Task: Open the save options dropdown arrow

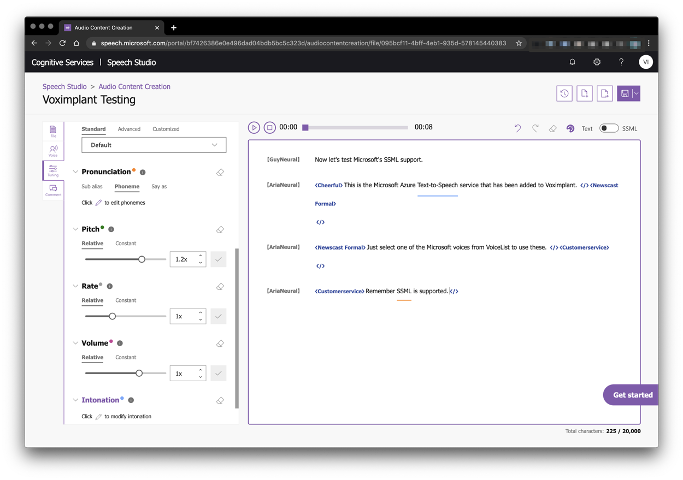Action: pyautogui.click(x=636, y=93)
